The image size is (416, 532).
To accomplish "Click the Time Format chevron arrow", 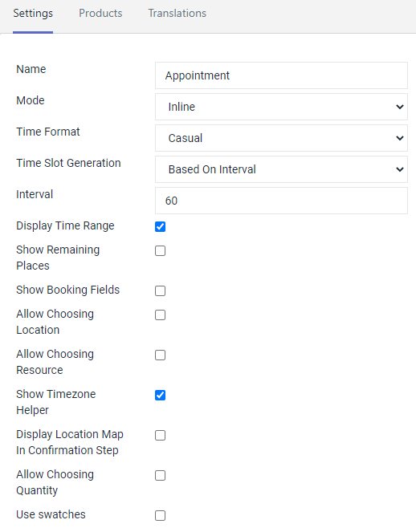I will click(400, 138).
